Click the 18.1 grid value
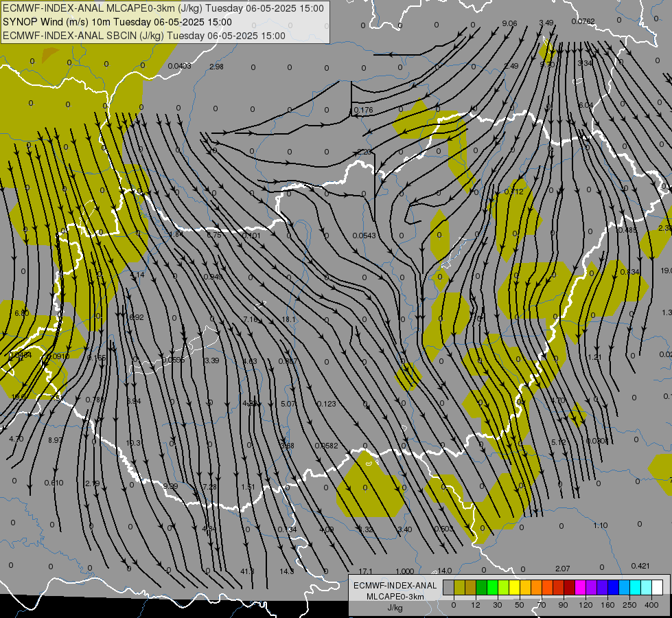Viewport: 672px width, 618px height. click(x=288, y=319)
